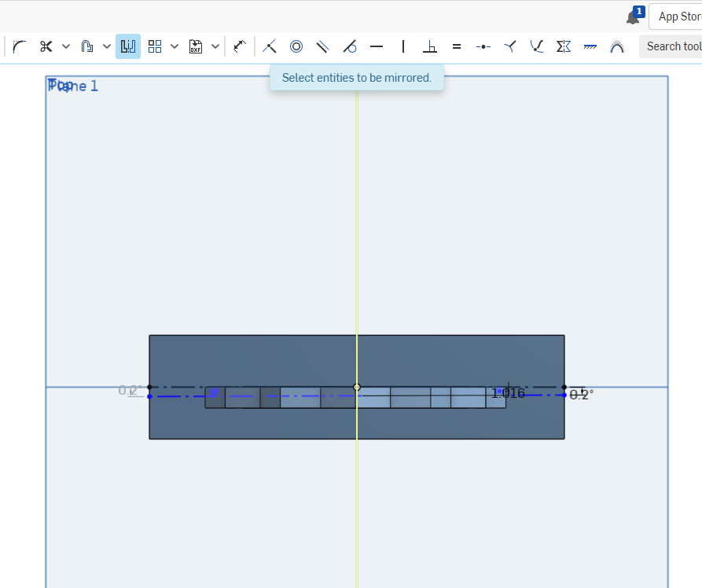The image size is (702, 588).
Task: Open the dropdown next to DXF import
Action: [x=215, y=46]
